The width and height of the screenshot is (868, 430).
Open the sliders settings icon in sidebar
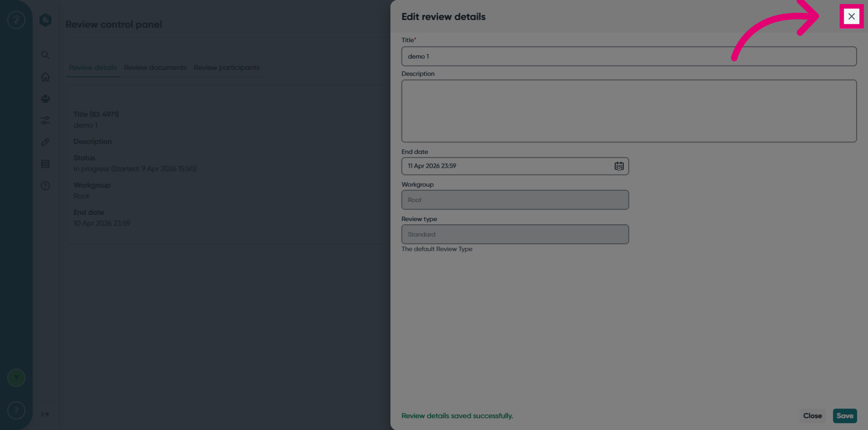pyautogui.click(x=45, y=120)
